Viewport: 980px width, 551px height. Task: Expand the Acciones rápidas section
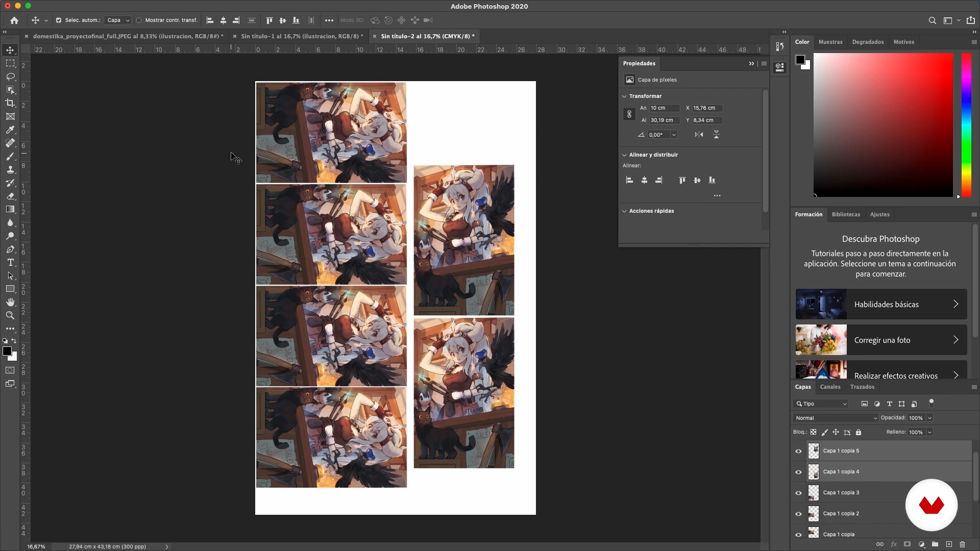point(624,211)
